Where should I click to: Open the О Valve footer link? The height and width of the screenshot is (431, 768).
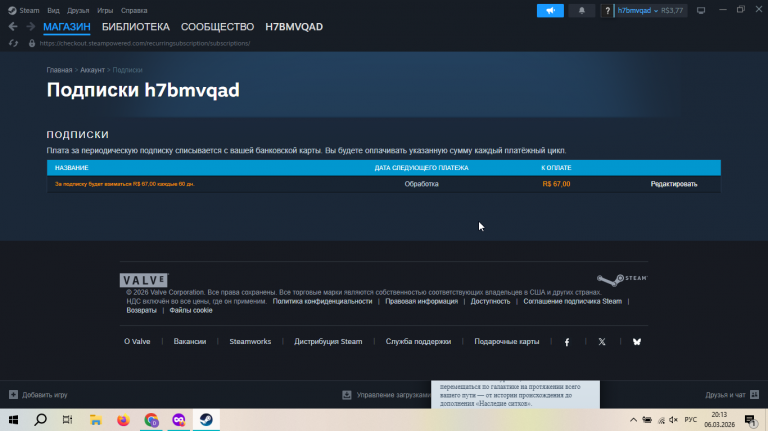[137, 341]
